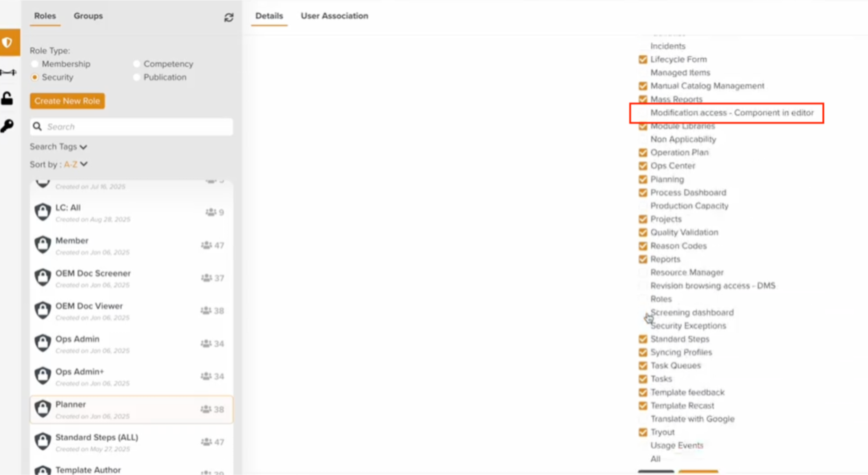Select the Competency role type radio
868x475 pixels.
pyautogui.click(x=136, y=64)
